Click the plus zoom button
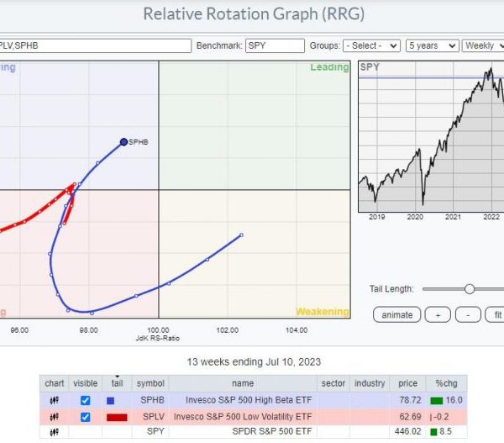The image size is (504, 443). 438,314
